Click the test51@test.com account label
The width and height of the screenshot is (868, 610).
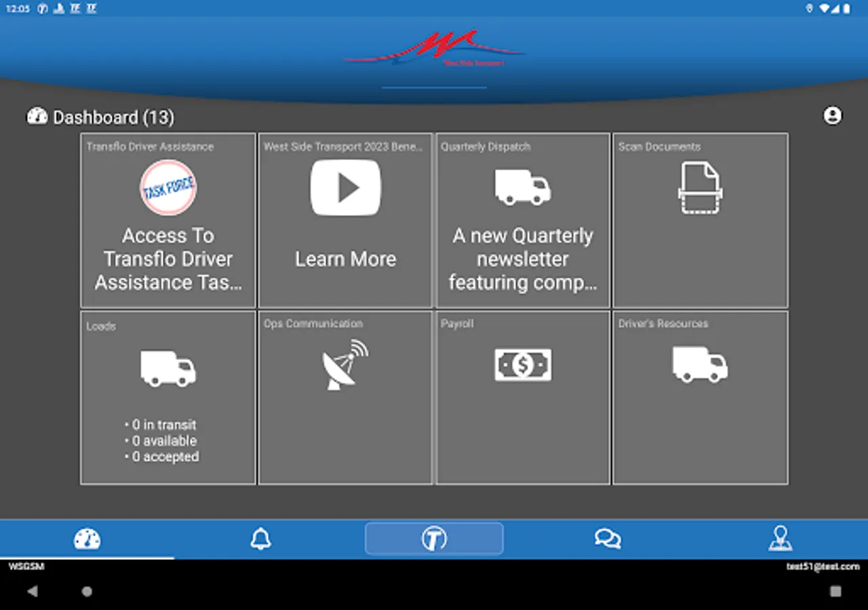tap(823, 567)
